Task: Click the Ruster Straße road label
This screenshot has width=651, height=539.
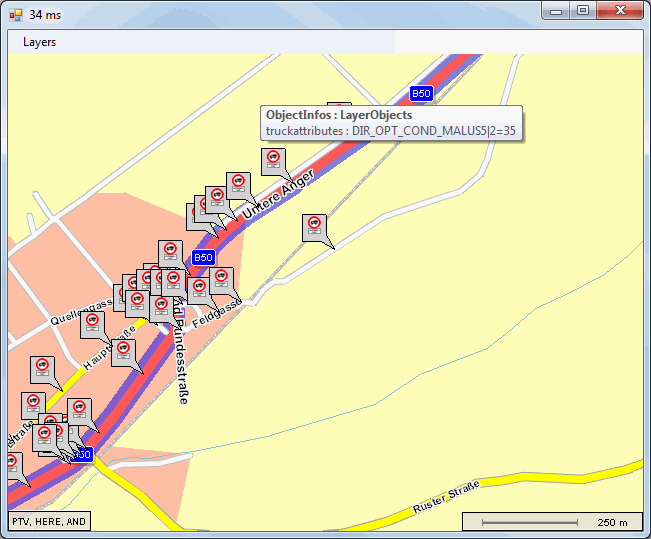Action: [x=446, y=497]
